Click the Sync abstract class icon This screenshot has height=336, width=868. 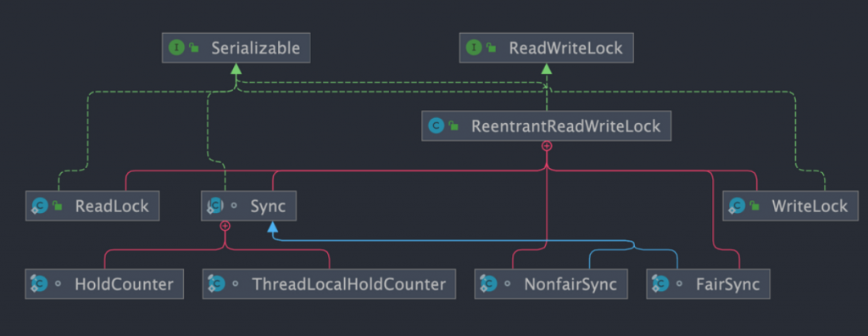click(x=214, y=205)
